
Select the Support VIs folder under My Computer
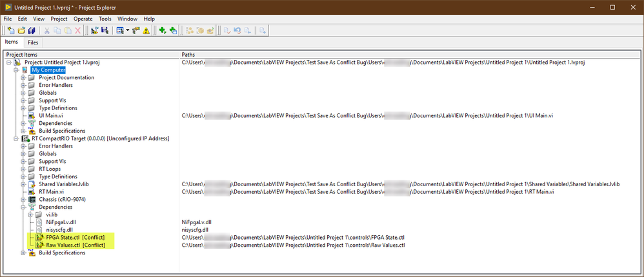pyautogui.click(x=52, y=100)
